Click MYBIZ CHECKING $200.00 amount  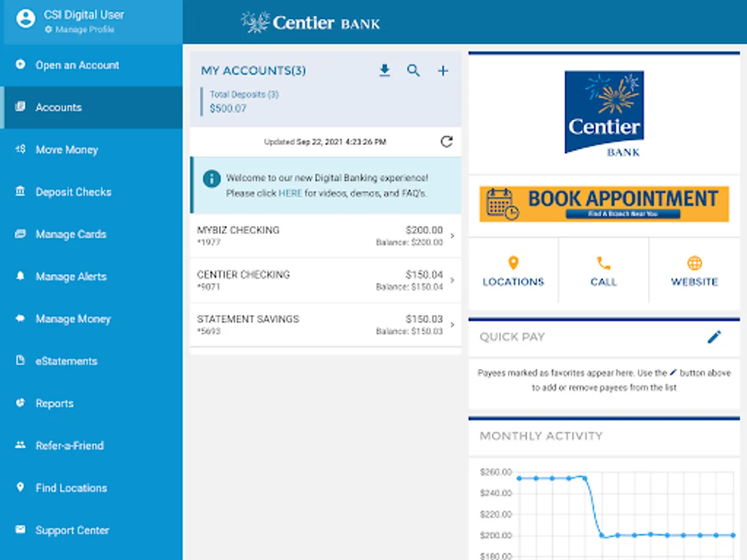coord(425,230)
